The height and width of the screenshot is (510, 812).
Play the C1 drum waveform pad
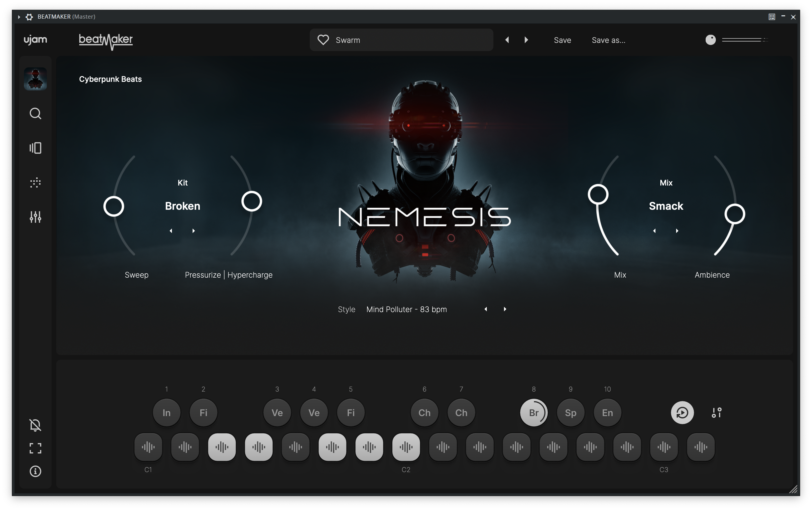(148, 447)
